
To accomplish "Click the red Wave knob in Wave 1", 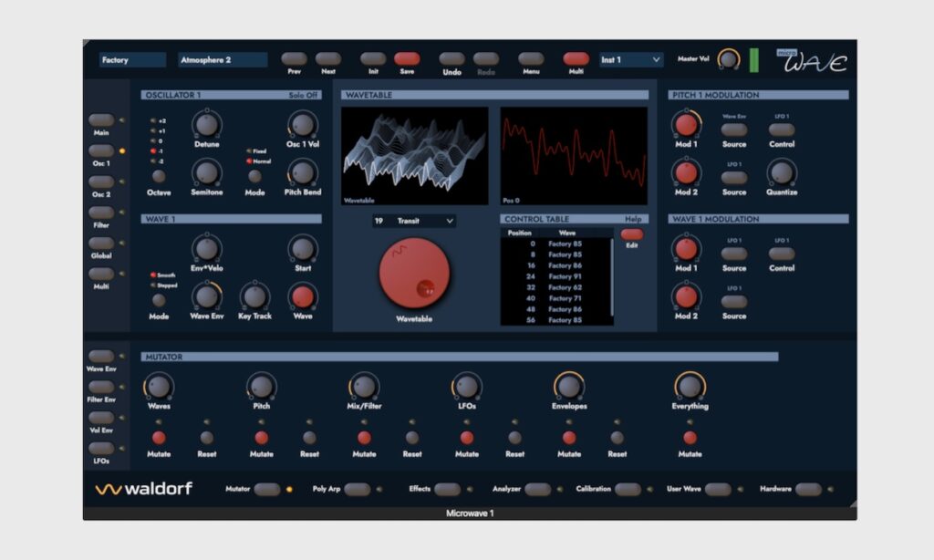I will (x=303, y=296).
